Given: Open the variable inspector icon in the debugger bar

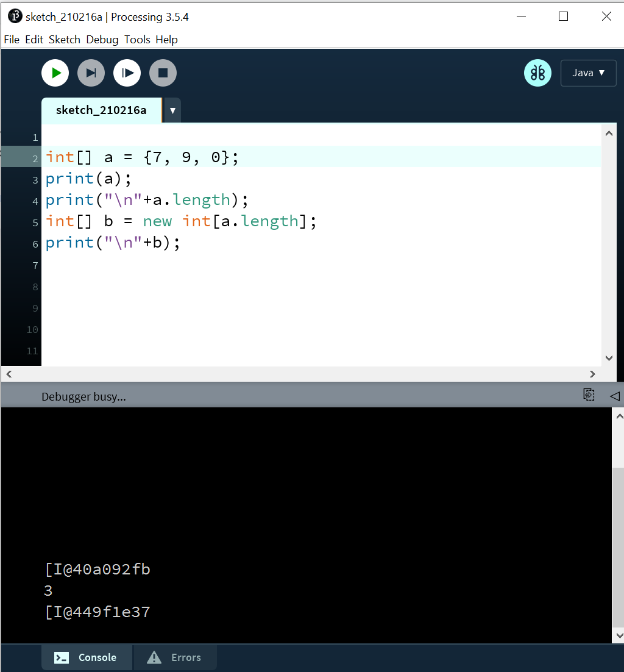Looking at the screenshot, I should pyautogui.click(x=589, y=395).
